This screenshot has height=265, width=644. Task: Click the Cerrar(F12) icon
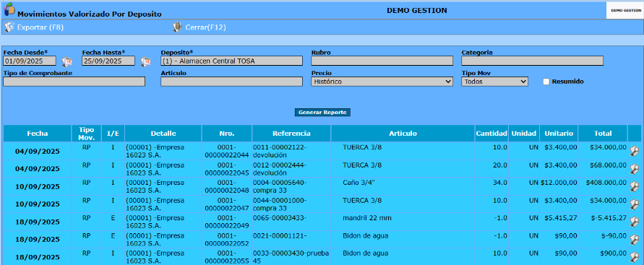pos(176,27)
